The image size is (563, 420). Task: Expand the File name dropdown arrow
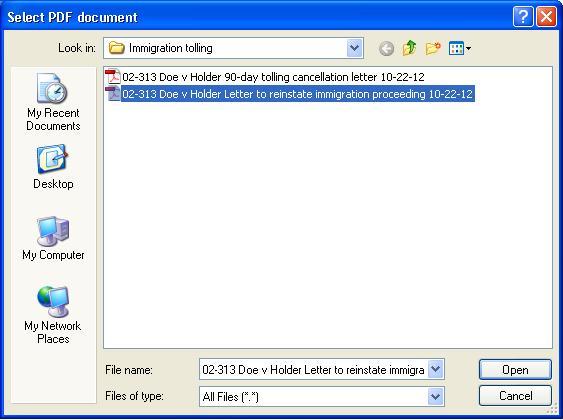pyautogui.click(x=436, y=369)
